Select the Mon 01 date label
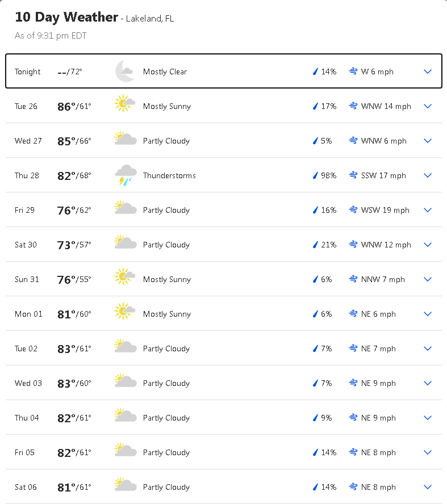Image resolution: width=447 pixels, height=504 pixels. click(28, 314)
